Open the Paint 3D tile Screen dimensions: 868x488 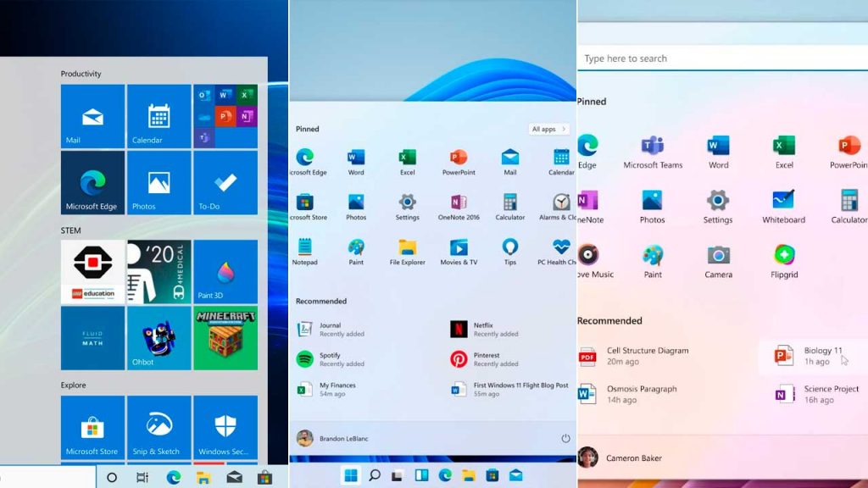tap(225, 272)
